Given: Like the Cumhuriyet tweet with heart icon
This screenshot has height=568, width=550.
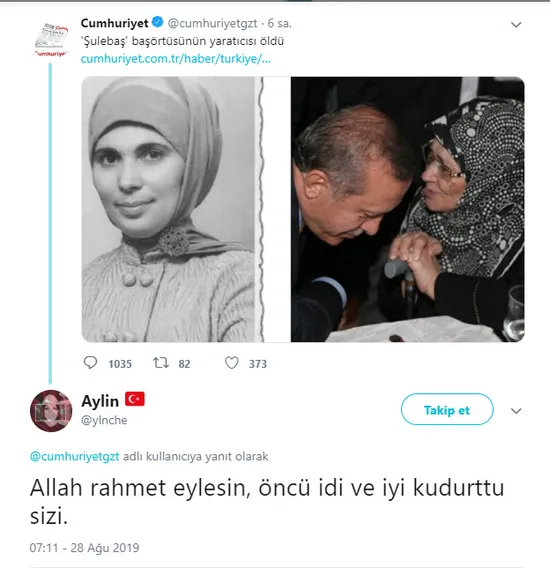Looking at the screenshot, I should click(232, 363).
